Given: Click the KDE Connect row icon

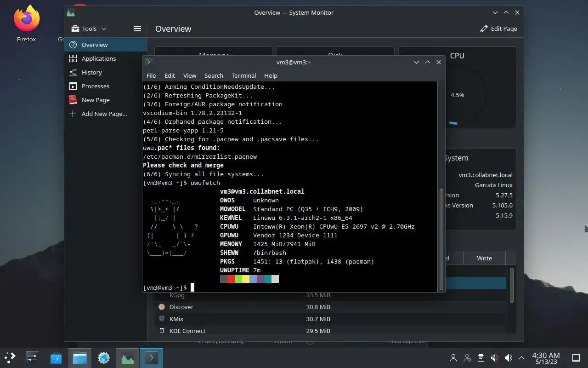Looking at the screenshot, I should [x=162, y=331].
